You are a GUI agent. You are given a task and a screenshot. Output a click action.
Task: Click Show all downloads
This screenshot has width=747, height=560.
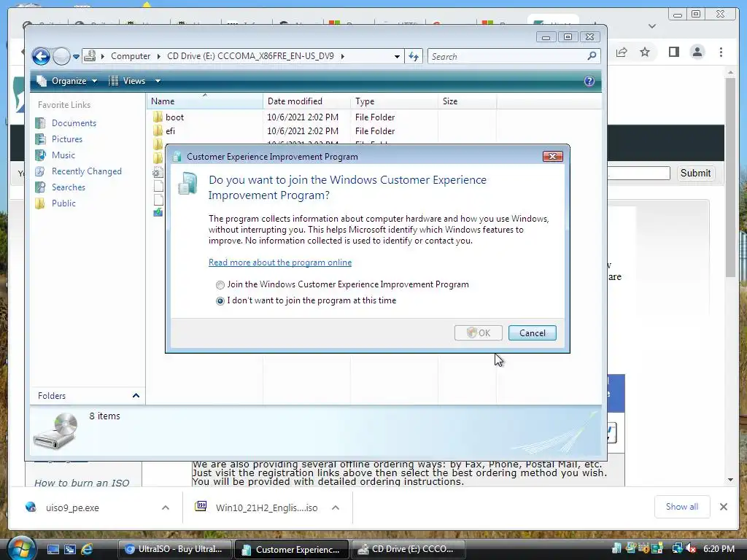tap(682, 507)
